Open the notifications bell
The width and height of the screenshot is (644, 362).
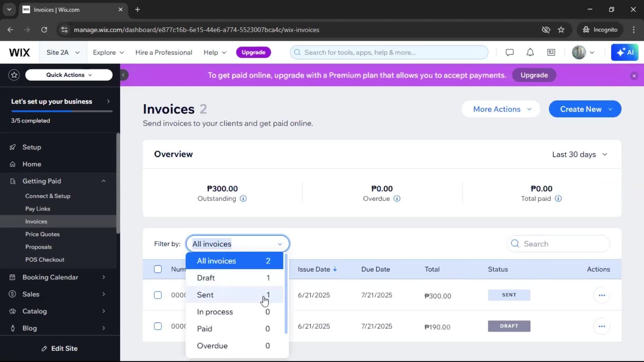click(x=530, y=52)
